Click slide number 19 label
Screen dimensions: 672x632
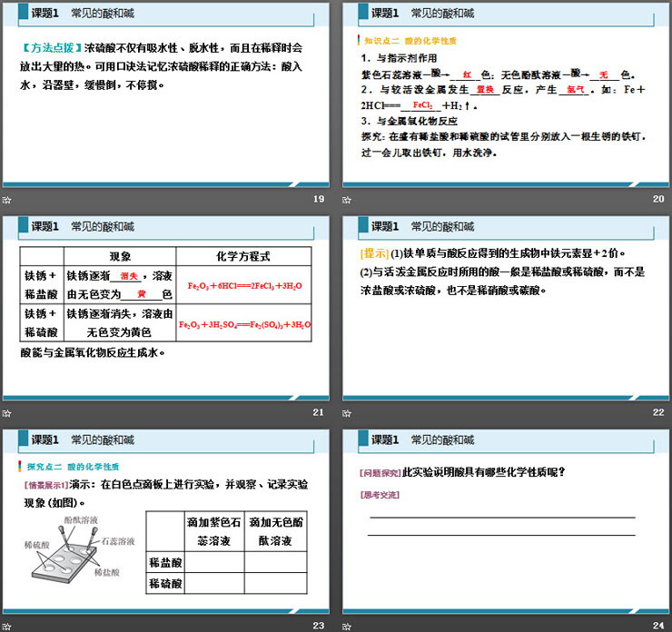click(318, 200)
